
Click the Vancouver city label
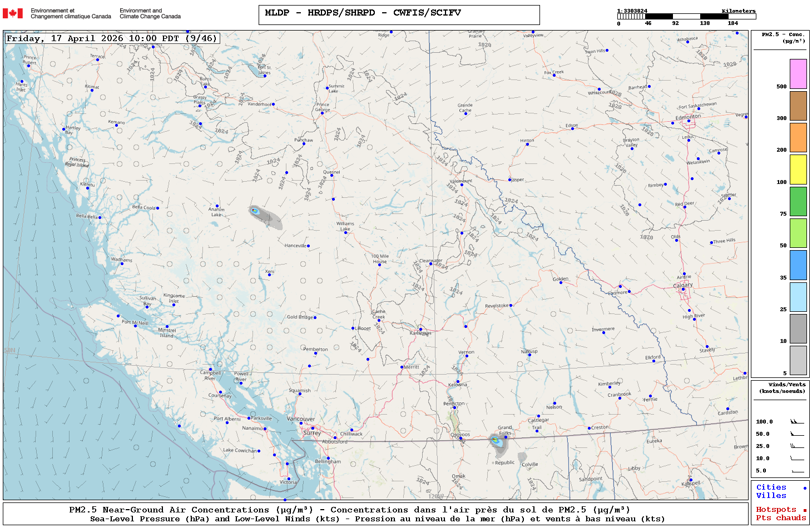[x=300, y=419]
